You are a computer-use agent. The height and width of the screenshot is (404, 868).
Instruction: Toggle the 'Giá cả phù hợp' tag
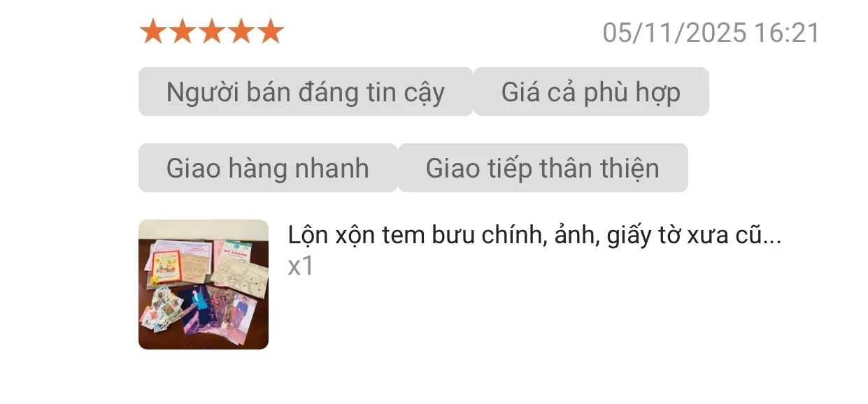pos(591,92)
